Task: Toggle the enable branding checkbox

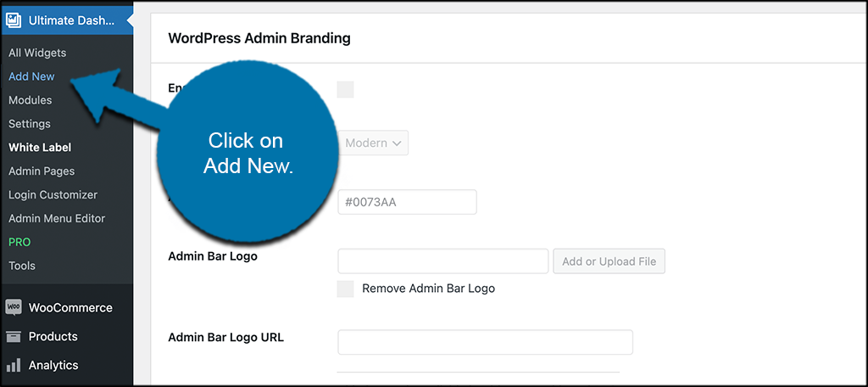Action: click(346, 89)
